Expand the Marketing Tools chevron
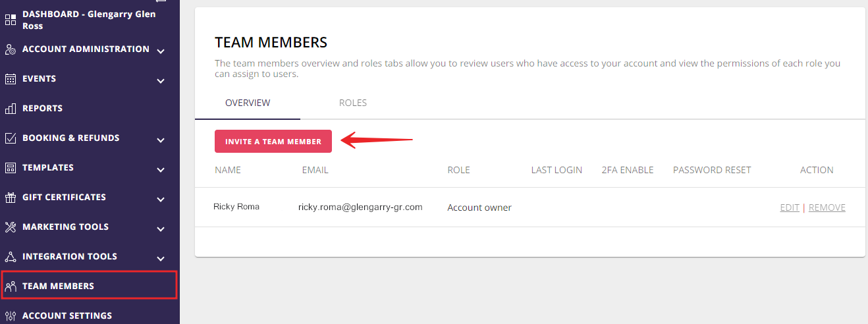This screenshot has height=324, width=868. click(x=161, y=229)
